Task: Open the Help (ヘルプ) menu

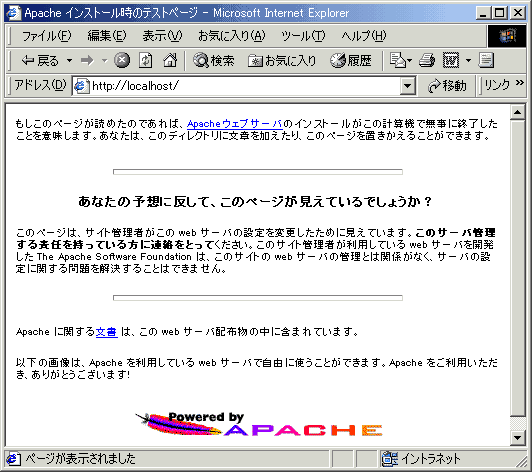Action: pos(363,36)
